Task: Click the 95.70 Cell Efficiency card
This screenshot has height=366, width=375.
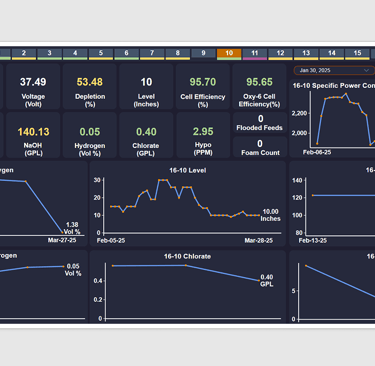Action: pos(203,87)
